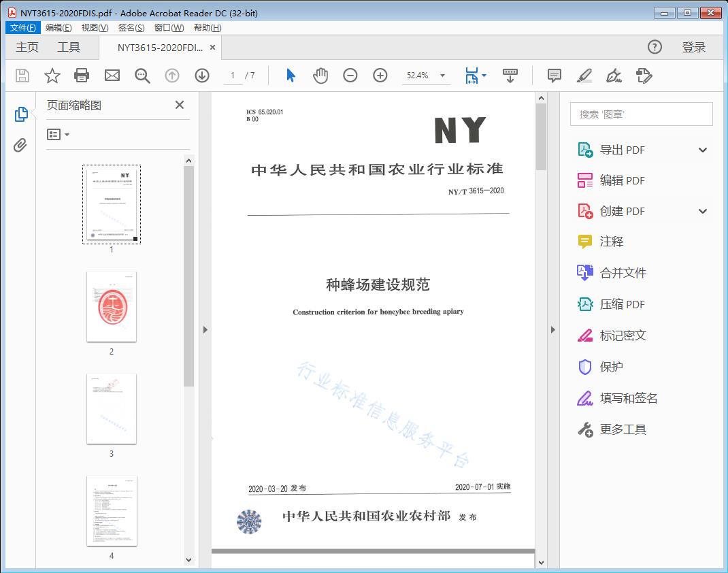728x573 pixels.
Task: Click the 登录 sign-in button
Action: (x=693, y=47)
